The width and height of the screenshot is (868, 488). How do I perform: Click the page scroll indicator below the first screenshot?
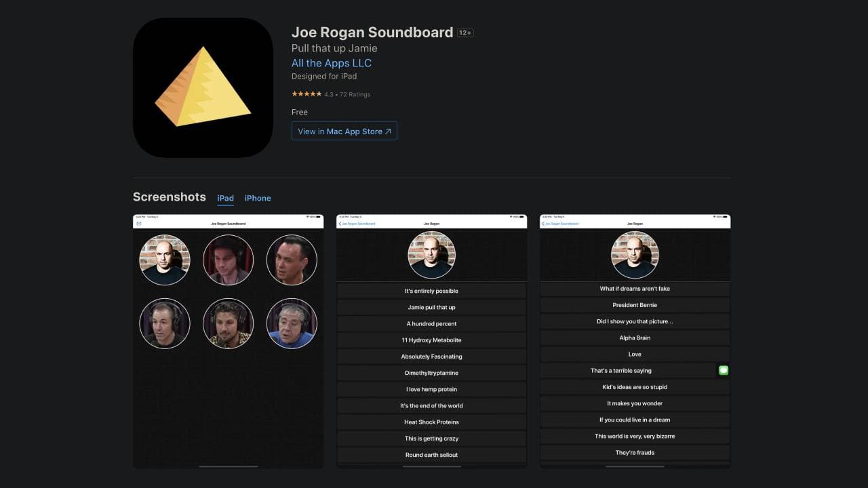point(228,465)
